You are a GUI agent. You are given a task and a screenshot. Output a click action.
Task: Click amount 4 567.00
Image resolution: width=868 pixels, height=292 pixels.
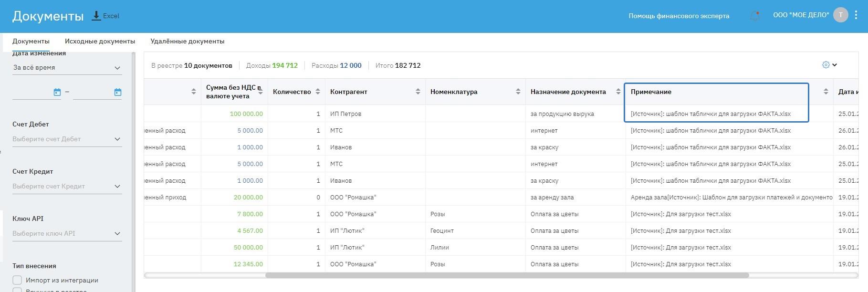tap(250, 230)
